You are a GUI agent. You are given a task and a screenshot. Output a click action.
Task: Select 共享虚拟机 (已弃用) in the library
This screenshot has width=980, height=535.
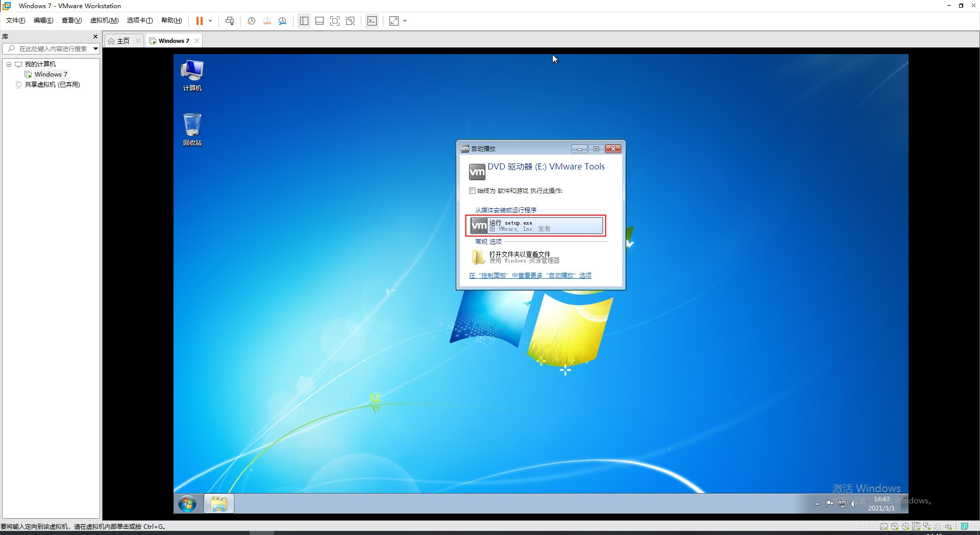pos(53,85)
